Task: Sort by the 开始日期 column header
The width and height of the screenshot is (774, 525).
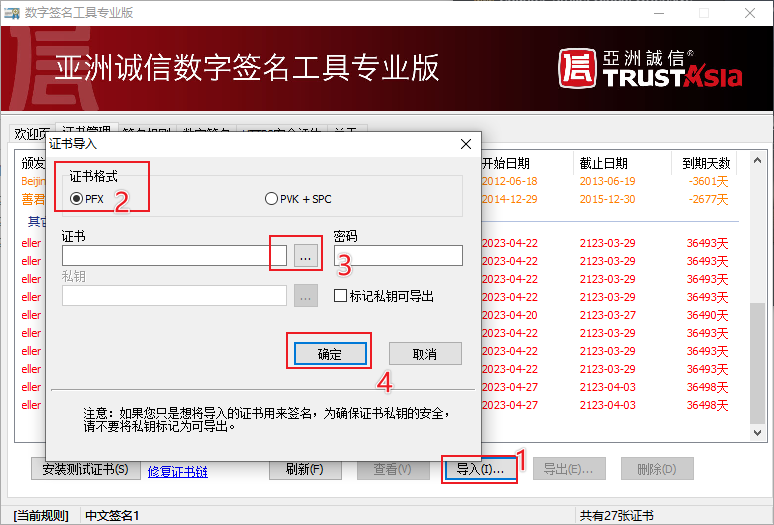Action: pyautogui.click(x=505, y=163)
